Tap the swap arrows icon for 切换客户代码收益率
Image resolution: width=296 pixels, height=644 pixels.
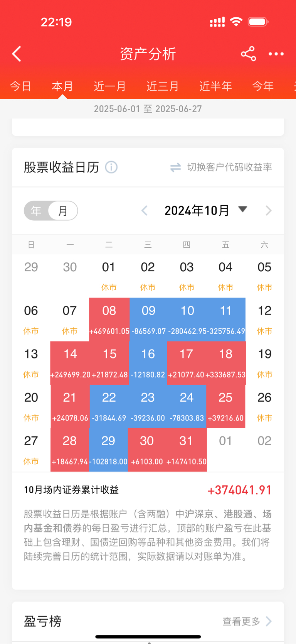pyautogui.click(x=176, y=167)
